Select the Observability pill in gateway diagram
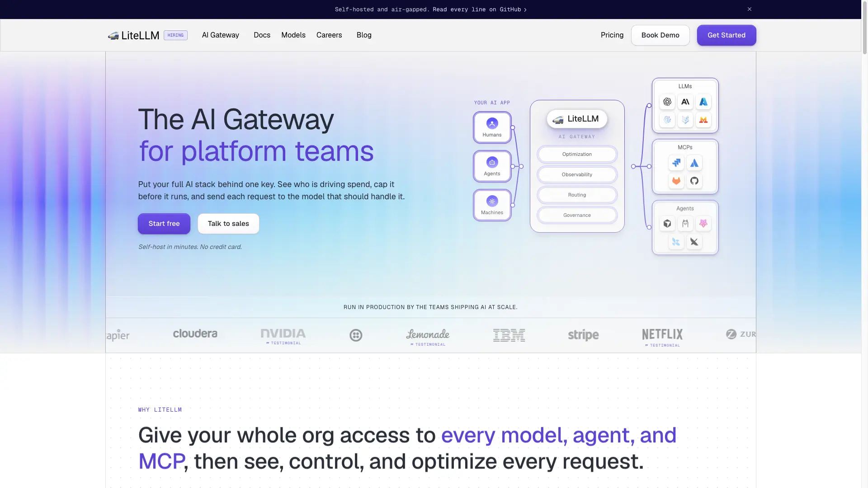Image resolution: width=868 pixels, height=488 pixels. tap(577, 174)
